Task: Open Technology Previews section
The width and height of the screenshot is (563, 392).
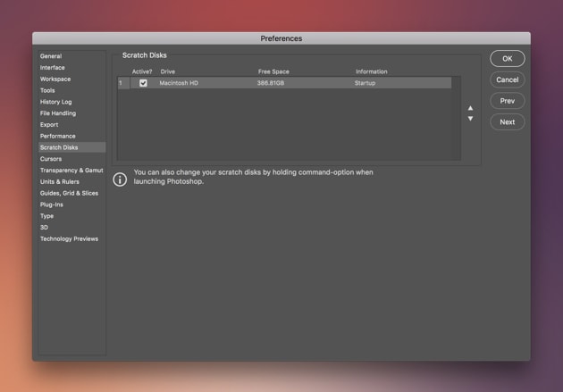Action: point(69,239)
